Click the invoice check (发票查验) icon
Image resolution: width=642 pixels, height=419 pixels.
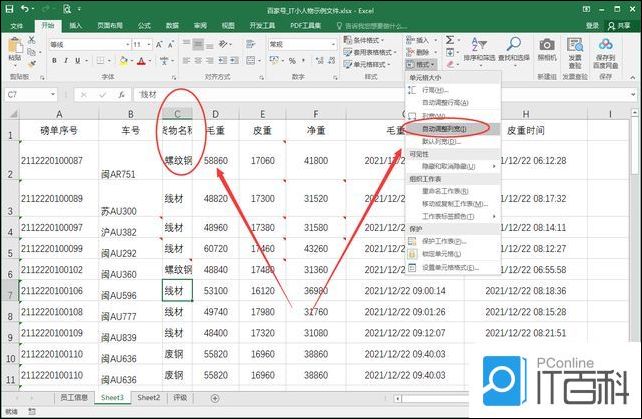575,45
